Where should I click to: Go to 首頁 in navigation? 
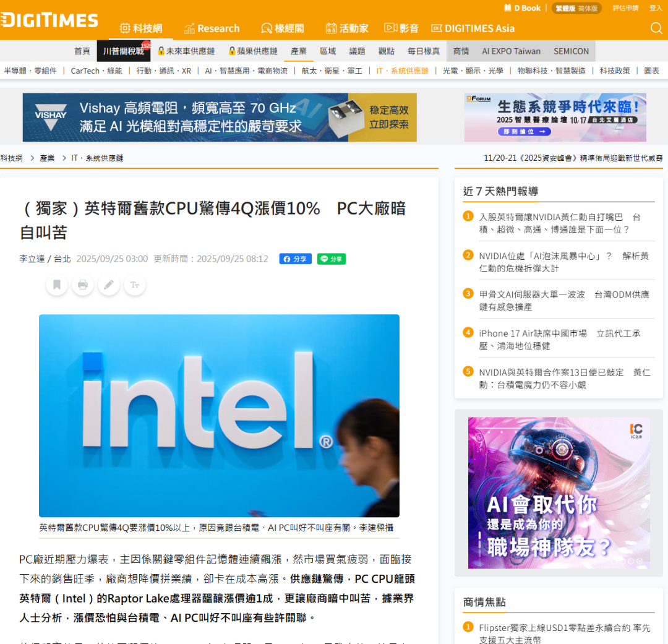click(x=82, y=51)
